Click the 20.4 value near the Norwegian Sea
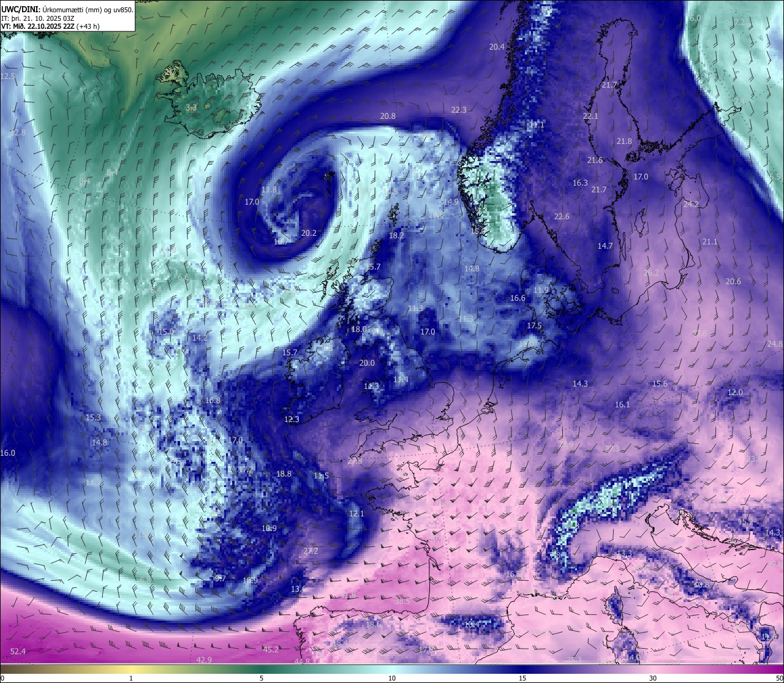The image size is (784, 683). pos(497,47)
